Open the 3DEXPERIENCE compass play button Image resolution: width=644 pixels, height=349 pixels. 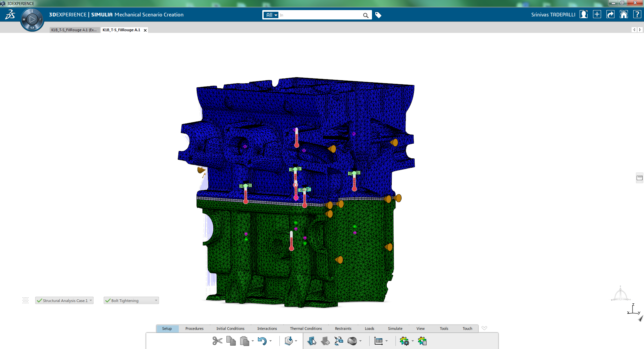click(32, 19)
